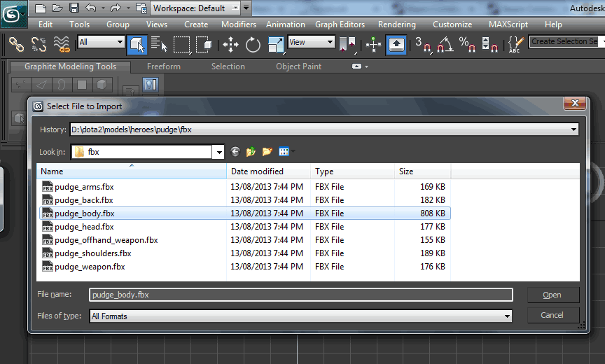Undo the last action with Undo arrow
The height and width of the screenshot is (364, 605).
pyautogui.click(x=90, y=8)
